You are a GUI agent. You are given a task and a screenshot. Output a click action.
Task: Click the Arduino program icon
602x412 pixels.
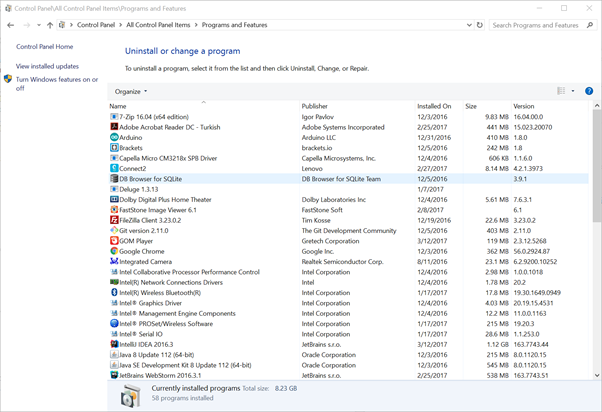[x=114, y=137]
